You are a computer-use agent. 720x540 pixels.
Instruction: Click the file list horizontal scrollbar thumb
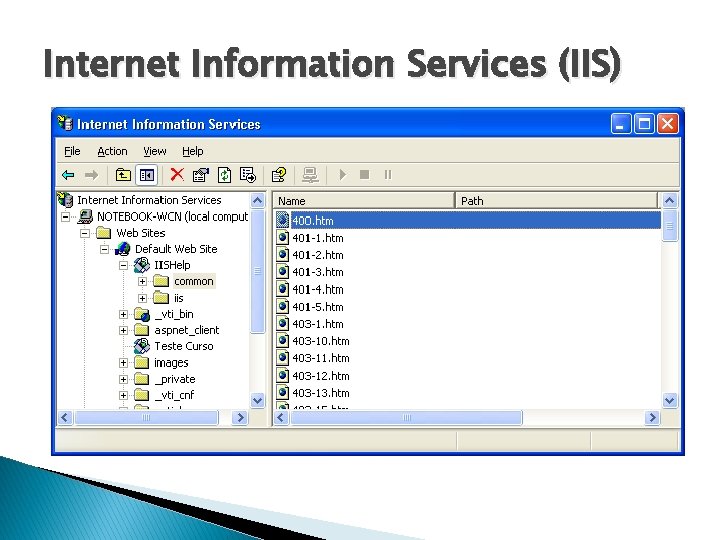[406, 418]
